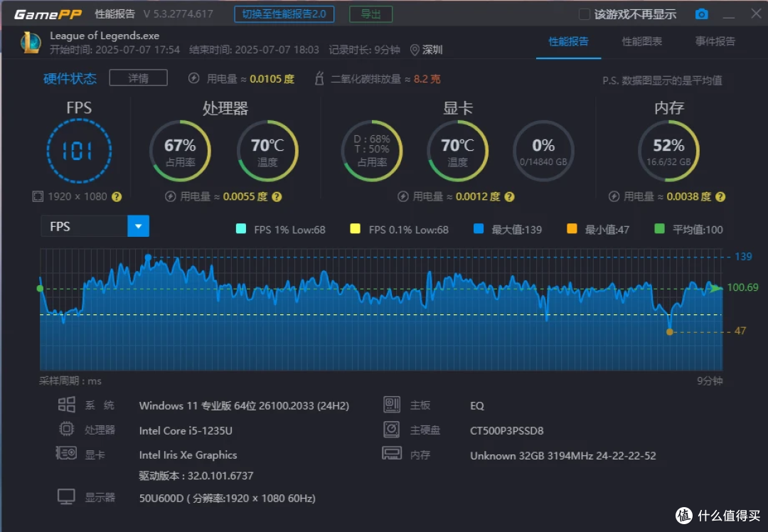Open help icon beside memory 0.0038 度
This screenshot has width=768, height=532.
click(720, 197)
